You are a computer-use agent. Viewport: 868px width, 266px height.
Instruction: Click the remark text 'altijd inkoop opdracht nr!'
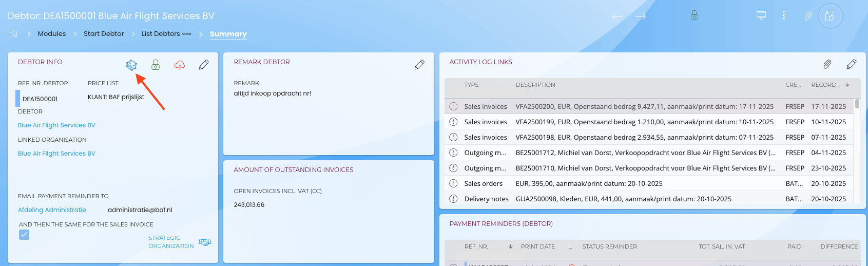(x=273, y=93)
